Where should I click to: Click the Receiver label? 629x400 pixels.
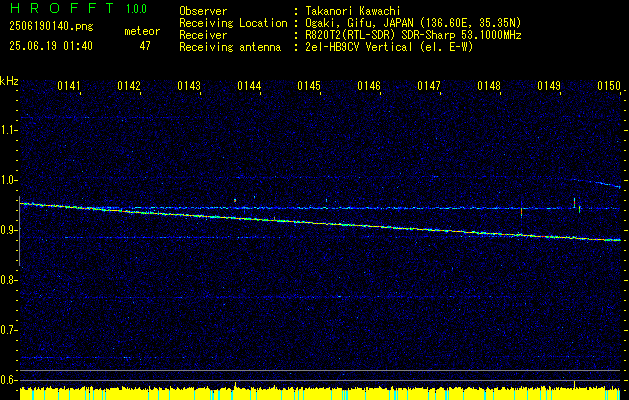point(203,35)
